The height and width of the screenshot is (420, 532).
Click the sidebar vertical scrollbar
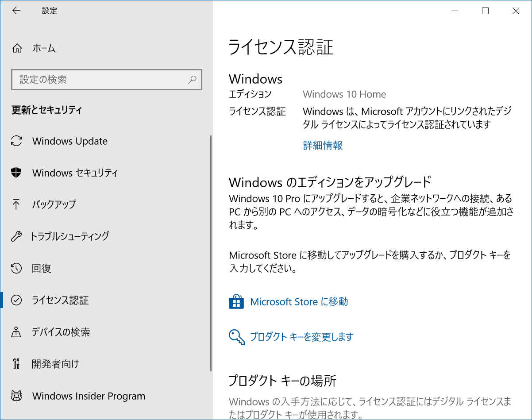pos(211,252)
